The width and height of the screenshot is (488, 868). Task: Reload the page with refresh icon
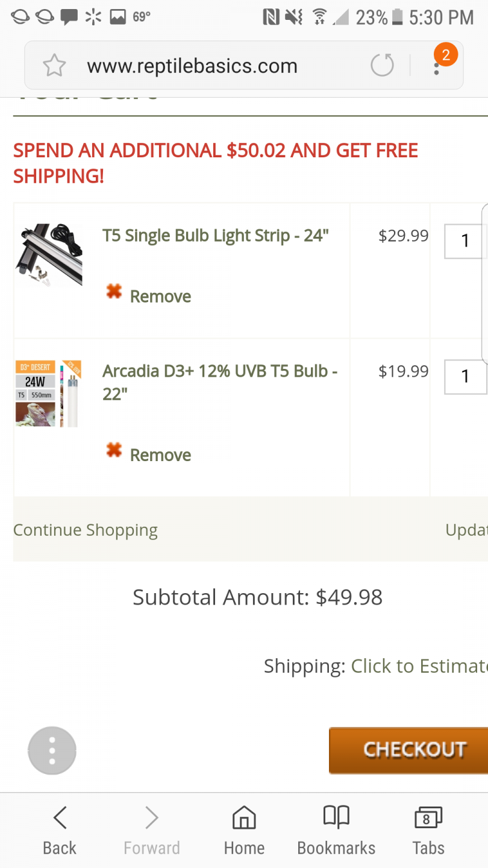(x=382, y=65)
